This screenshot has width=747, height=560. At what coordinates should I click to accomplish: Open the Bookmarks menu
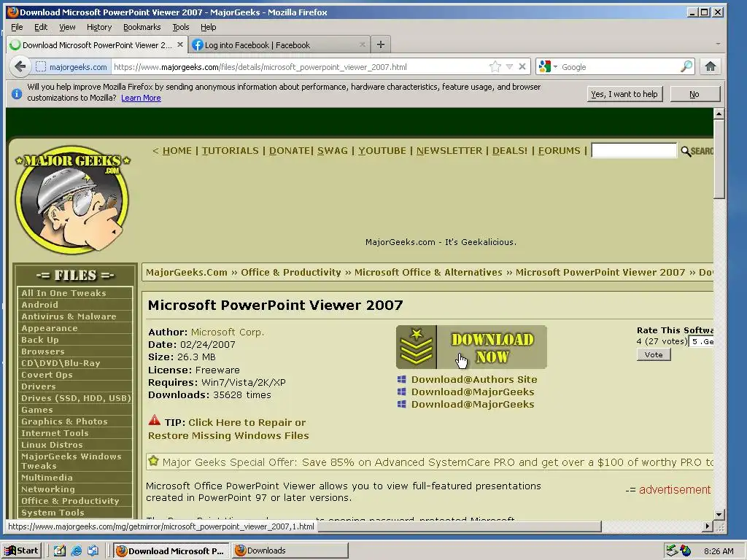pos(142,27)
